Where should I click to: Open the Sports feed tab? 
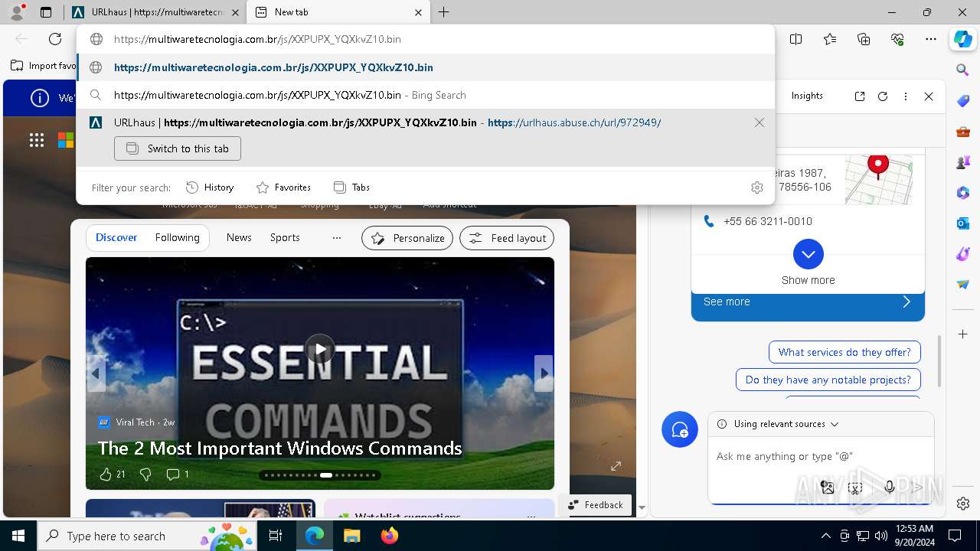[x=285, y=237]
